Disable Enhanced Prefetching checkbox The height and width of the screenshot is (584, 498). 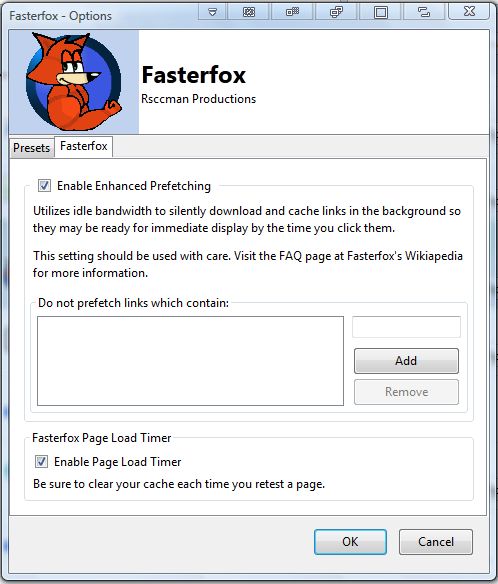coord(44,185)
